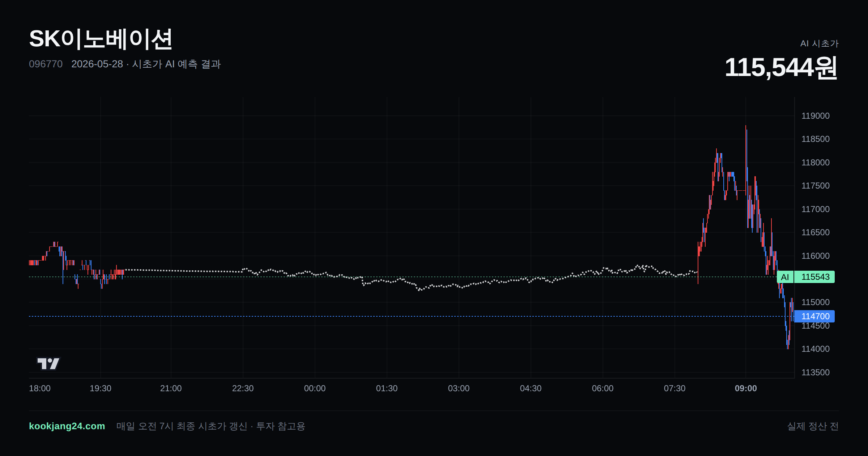Click the blue 114700 current price label

click(814, 316)
